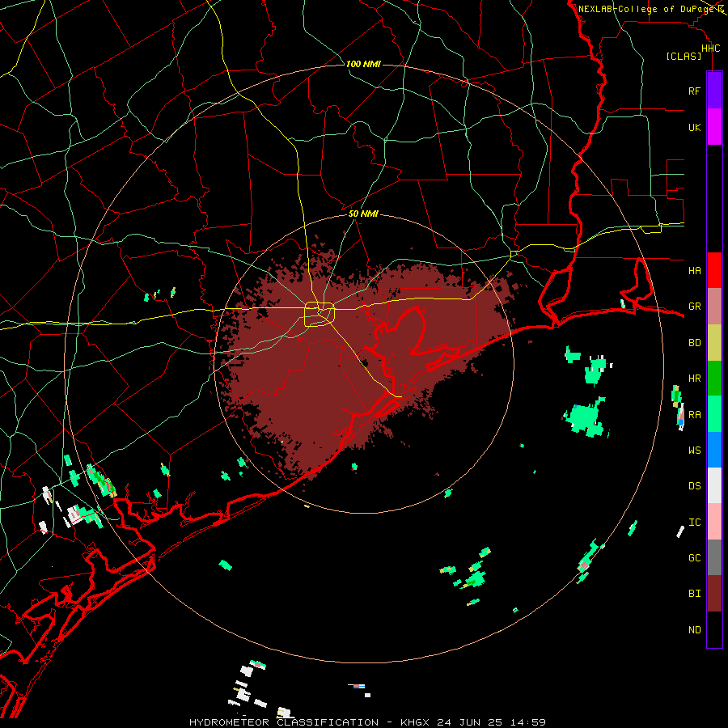Click the GR legend color swatch
This screenshot has height=728, width=728.
714,307
